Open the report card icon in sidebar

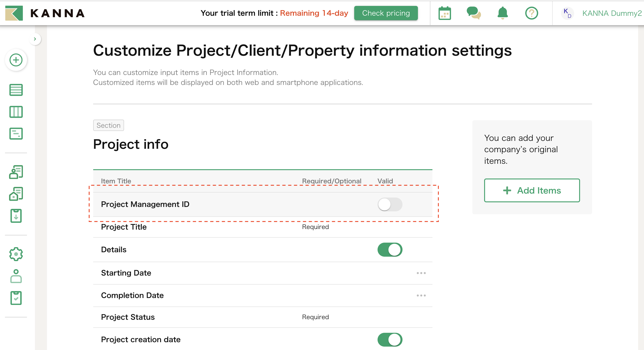click(16, 134)
